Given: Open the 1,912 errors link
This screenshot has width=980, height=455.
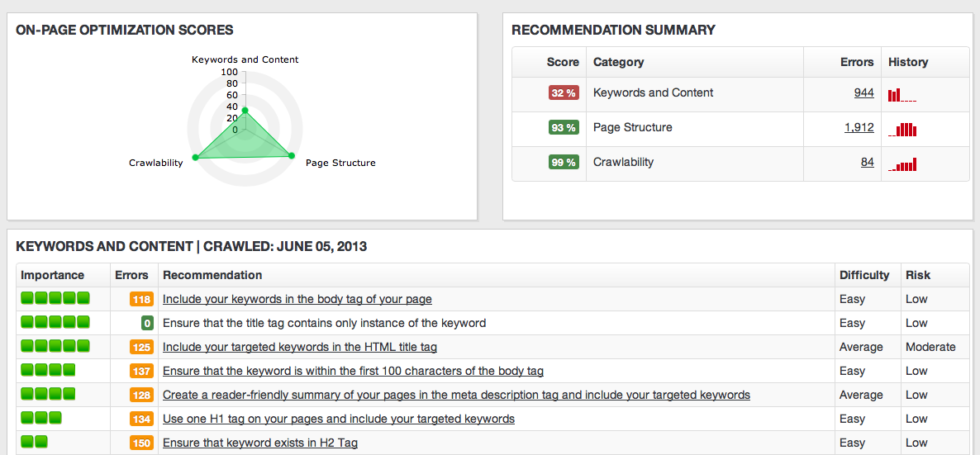Looking at the screenshot, I should point(859,128).
